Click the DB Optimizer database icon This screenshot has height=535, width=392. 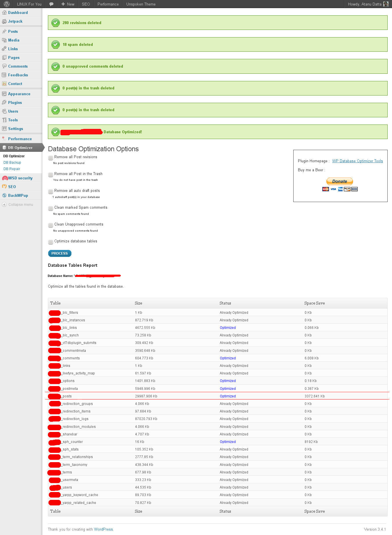coord(4,147)
